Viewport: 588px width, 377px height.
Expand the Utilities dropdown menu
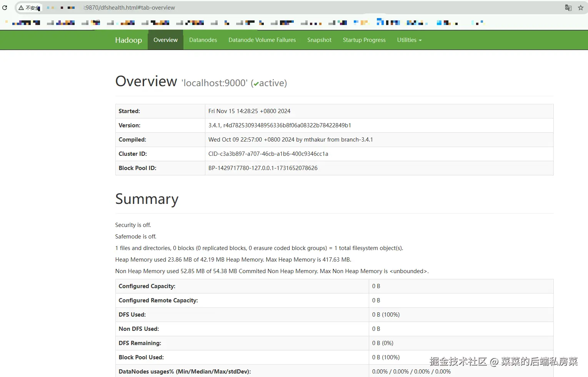tap(409, 40)
